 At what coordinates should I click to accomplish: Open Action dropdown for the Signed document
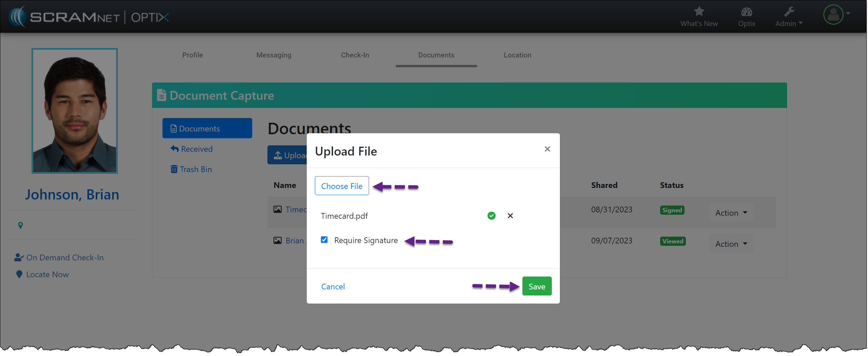click(x=731, y=213)
